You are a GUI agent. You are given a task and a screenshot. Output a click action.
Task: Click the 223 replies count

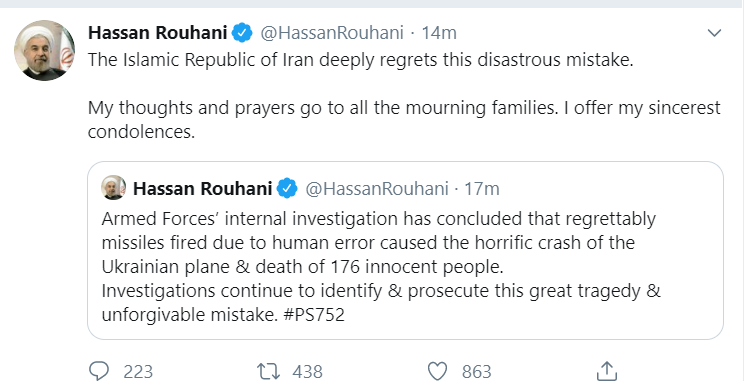click(138, 371)
